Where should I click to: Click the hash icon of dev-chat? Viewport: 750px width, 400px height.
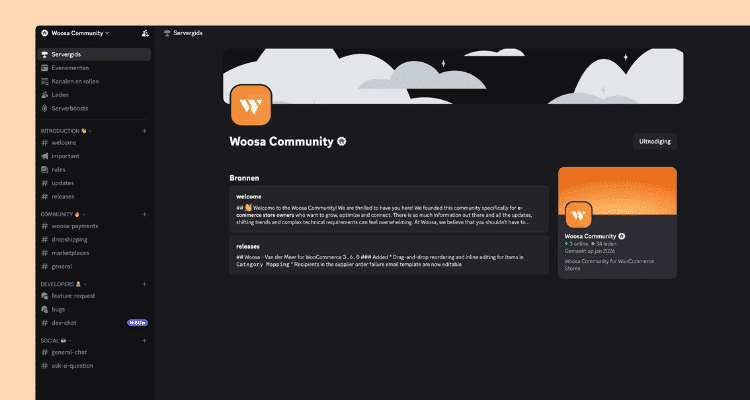[45, 322]
